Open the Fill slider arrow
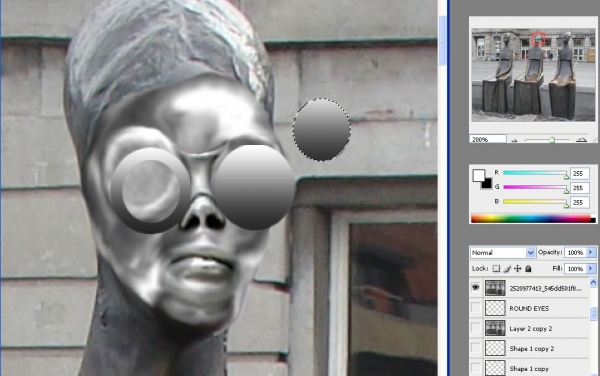This screenshot has width=600, height=376. (x=591, y=269)
